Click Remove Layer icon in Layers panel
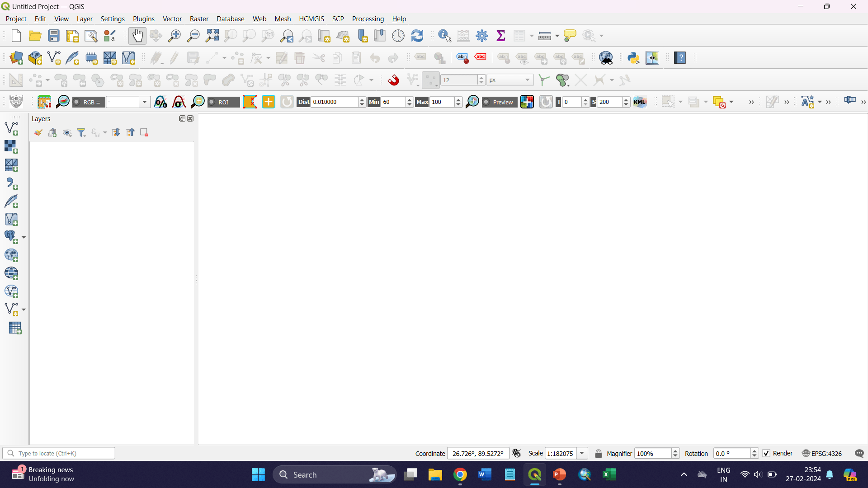The image size is (868, 488). 144,132
